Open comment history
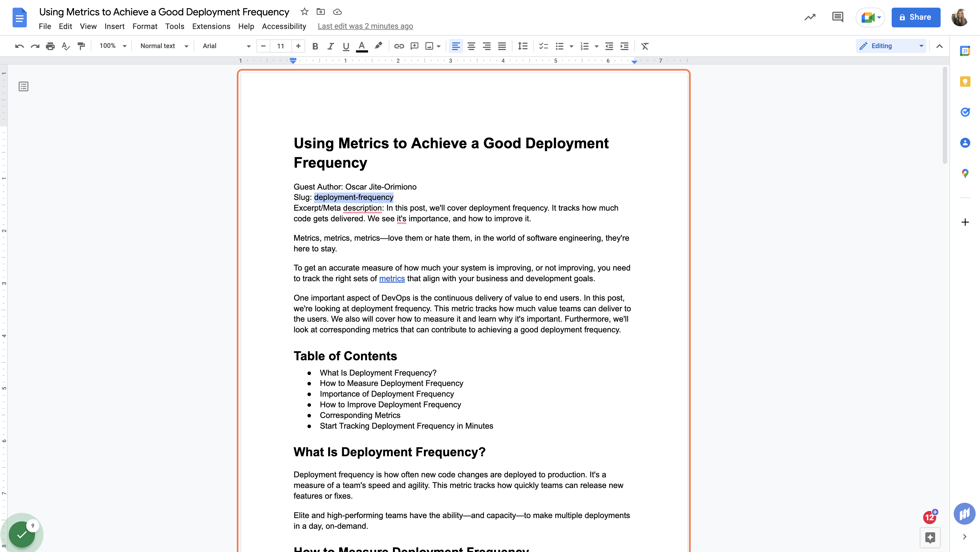The image size is (980, 552). [838, 17]
